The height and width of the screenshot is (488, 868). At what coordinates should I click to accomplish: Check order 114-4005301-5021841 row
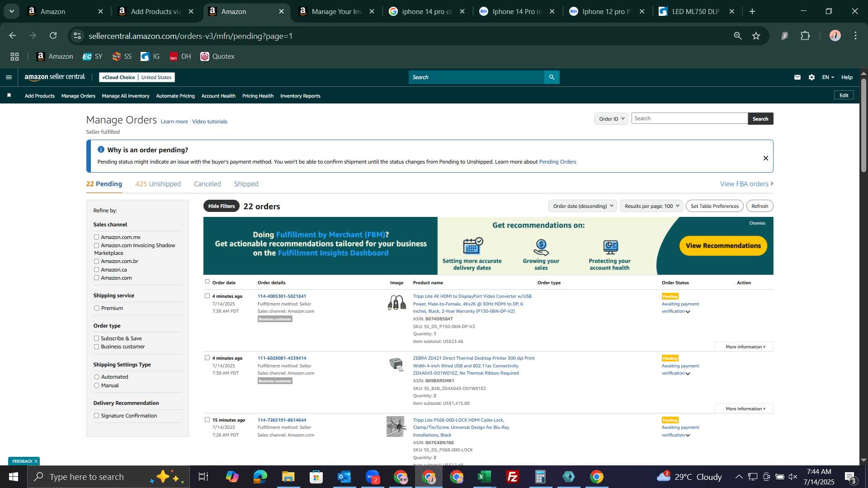pos(207,296)
